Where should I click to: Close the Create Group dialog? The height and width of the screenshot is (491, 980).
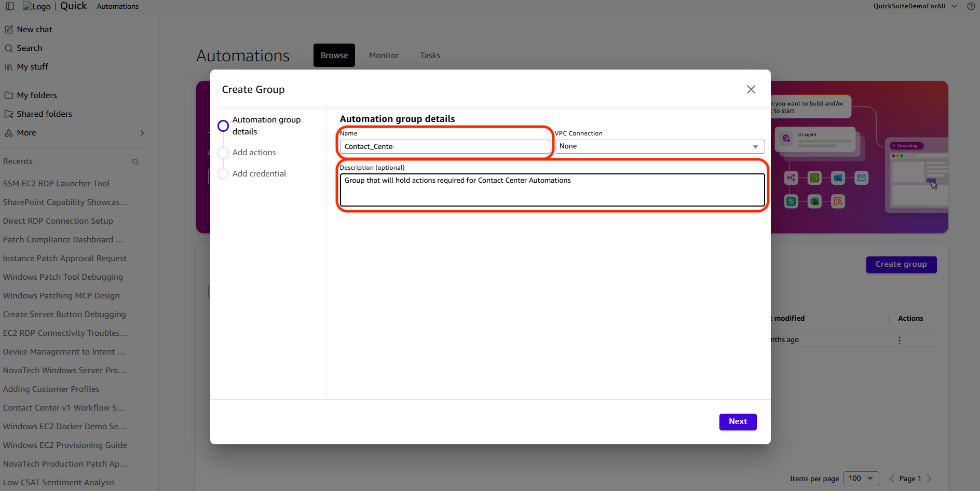click(751, 89)
